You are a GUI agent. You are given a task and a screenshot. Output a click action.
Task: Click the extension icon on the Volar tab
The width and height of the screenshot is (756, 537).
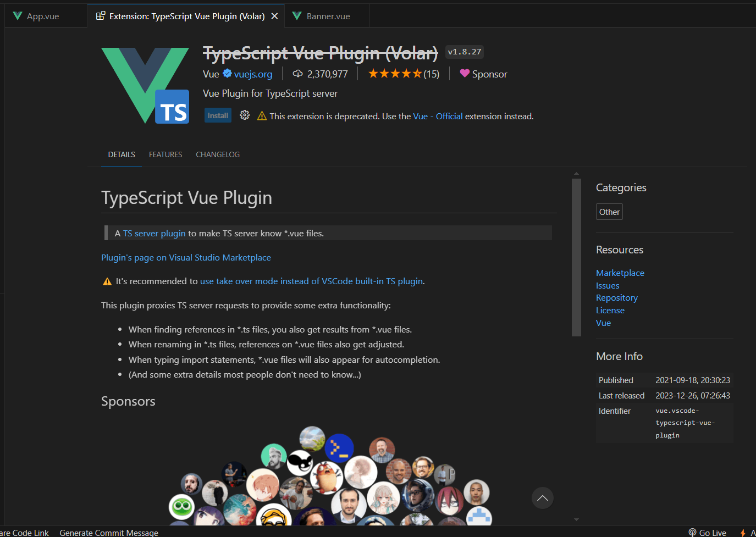101,16
